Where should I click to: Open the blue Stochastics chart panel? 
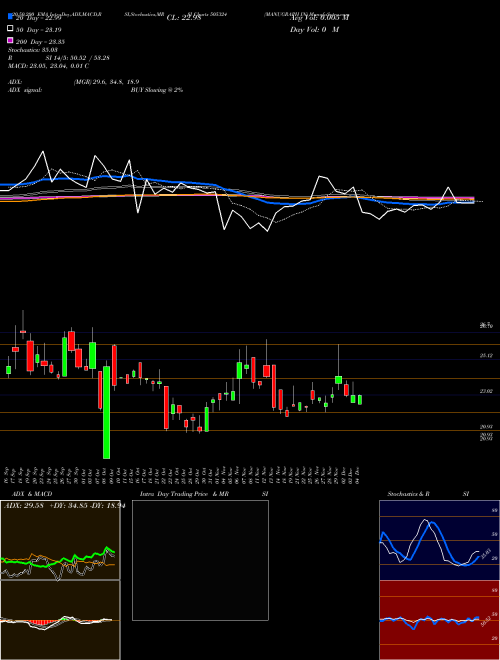tap(439, 540)
